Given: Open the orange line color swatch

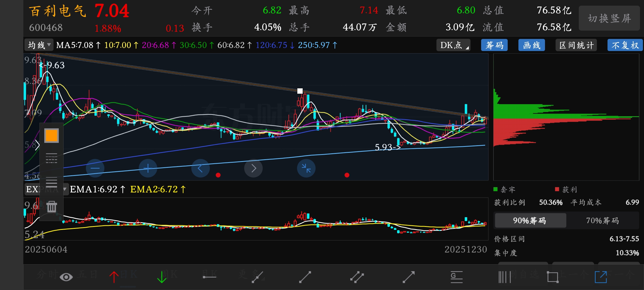Looking at the screenshot, I should (52, 136).
